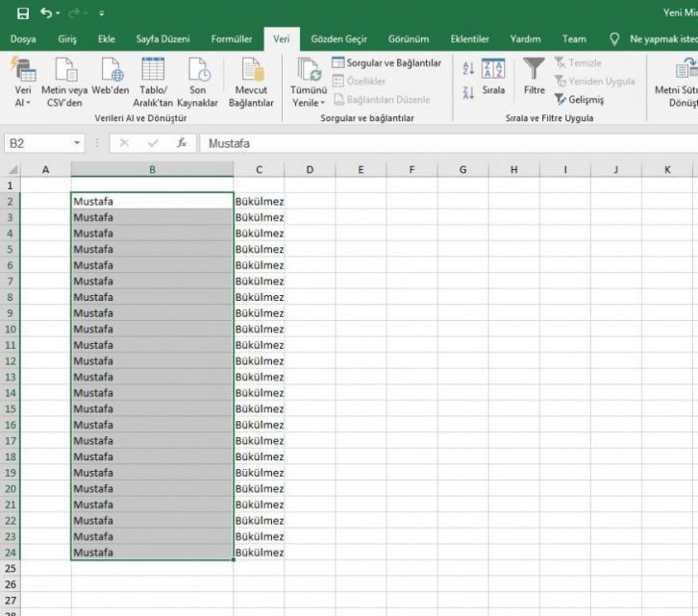698x616 pixels.
Task: Open Son Kaynaklar recent sources
Action: pyautogui.click(x=197, y=70)
